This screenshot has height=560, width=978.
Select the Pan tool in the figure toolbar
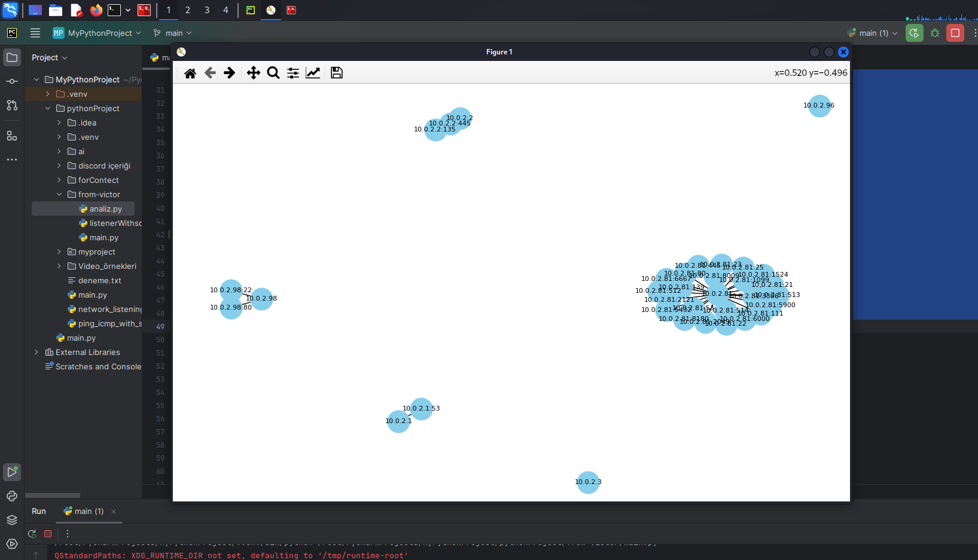click(x=253, y=72)
